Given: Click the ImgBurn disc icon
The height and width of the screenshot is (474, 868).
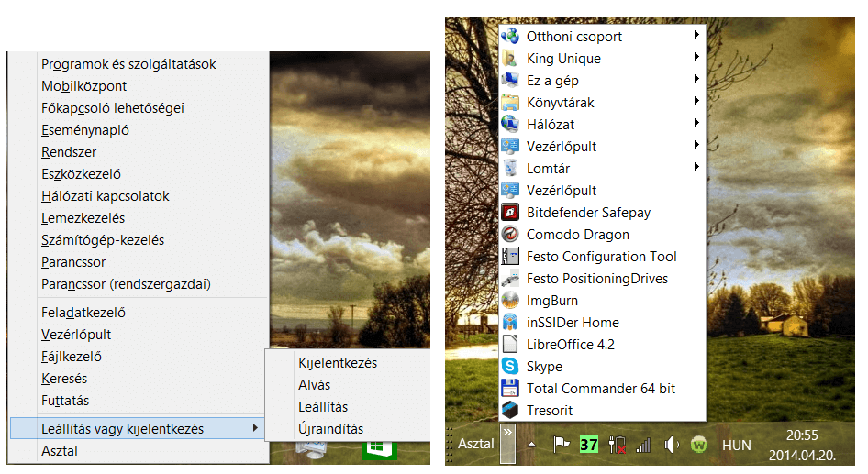Looking at the screenshot, I should 510,301.
